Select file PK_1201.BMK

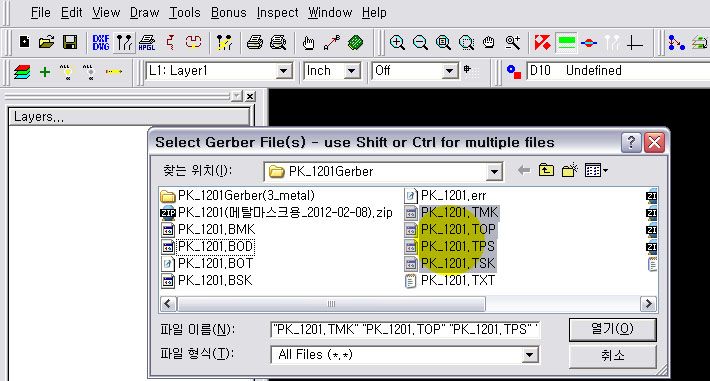point(208,230)
